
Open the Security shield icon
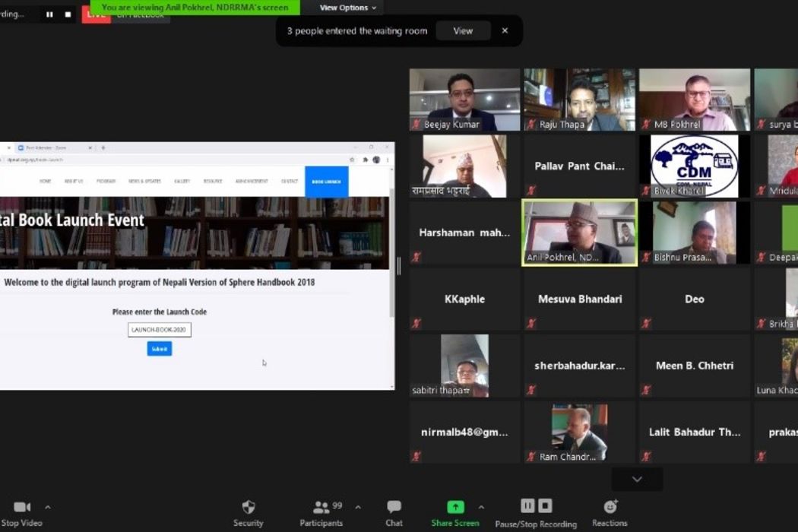(249, 507)
